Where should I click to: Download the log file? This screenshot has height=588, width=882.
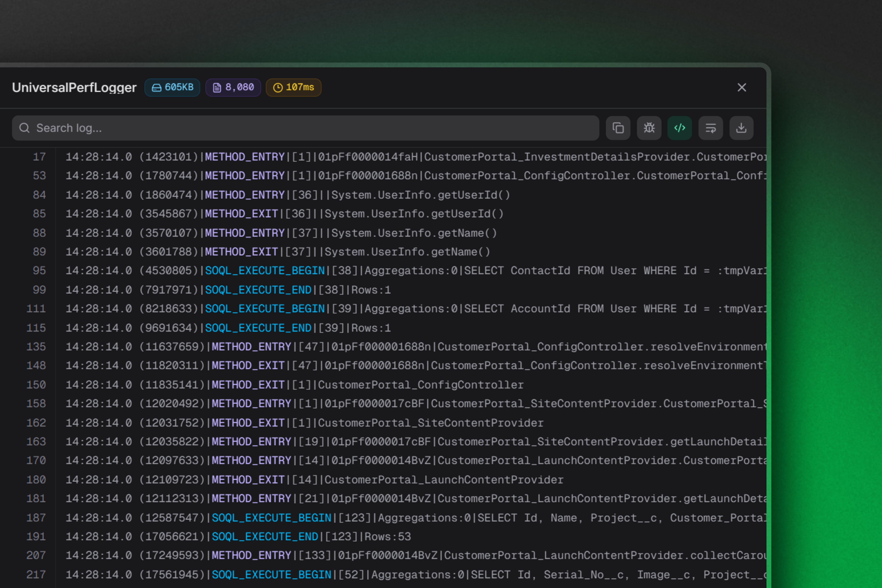point(741,128)
